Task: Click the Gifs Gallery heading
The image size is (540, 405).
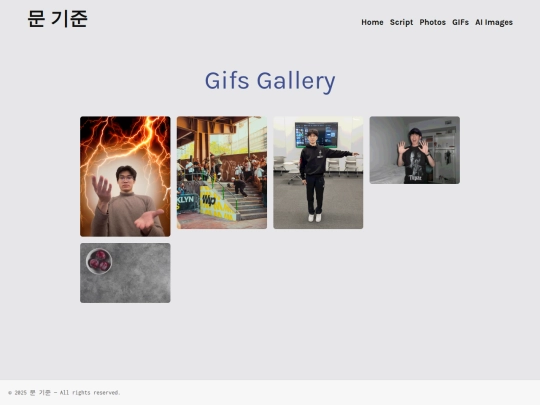Action: pyautogui.click(x=270, y=81)
